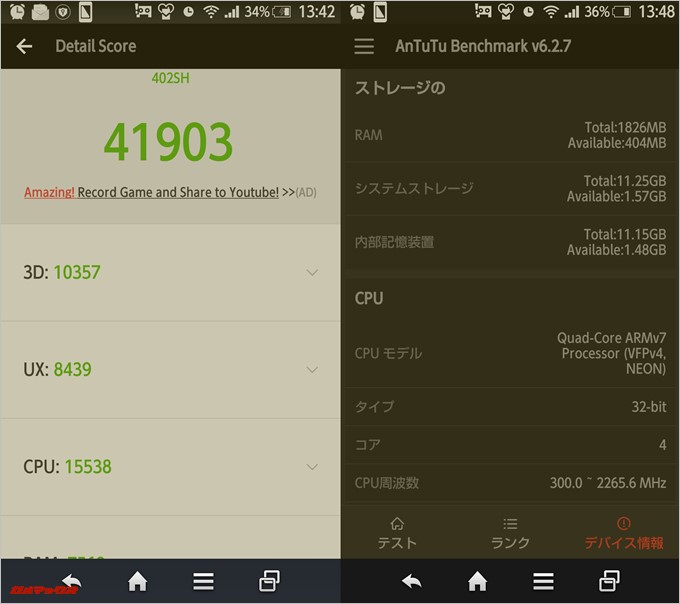Tap battery 34% indicator in status bar
Image resolution: width=680 pixels, height=604 pixels.
click(x=267, y=12)
